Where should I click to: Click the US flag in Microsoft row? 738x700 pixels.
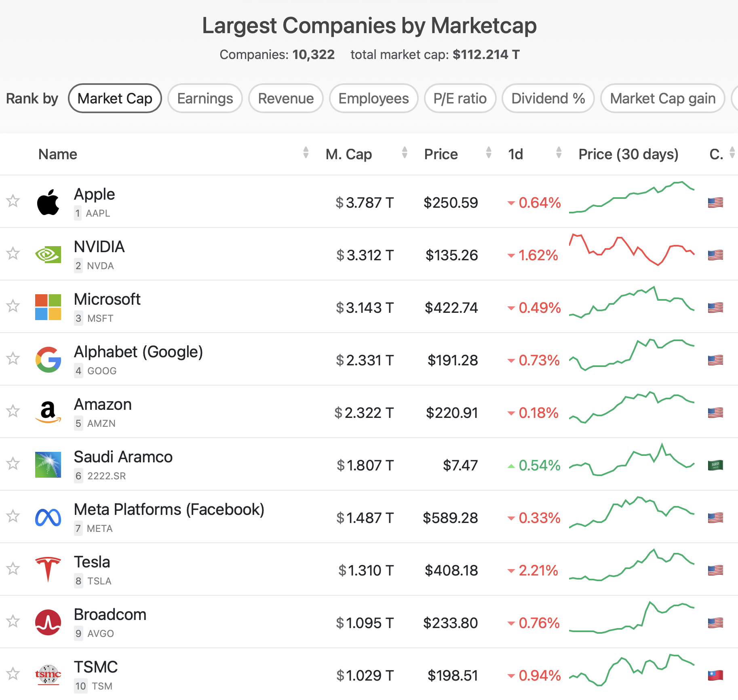(x=715, y=308)
